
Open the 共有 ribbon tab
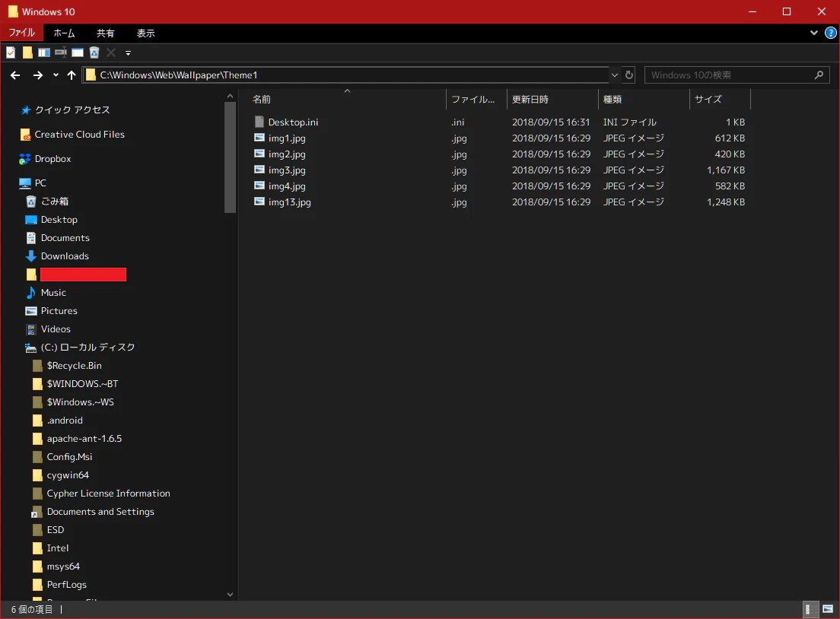(x=105, y=33)
